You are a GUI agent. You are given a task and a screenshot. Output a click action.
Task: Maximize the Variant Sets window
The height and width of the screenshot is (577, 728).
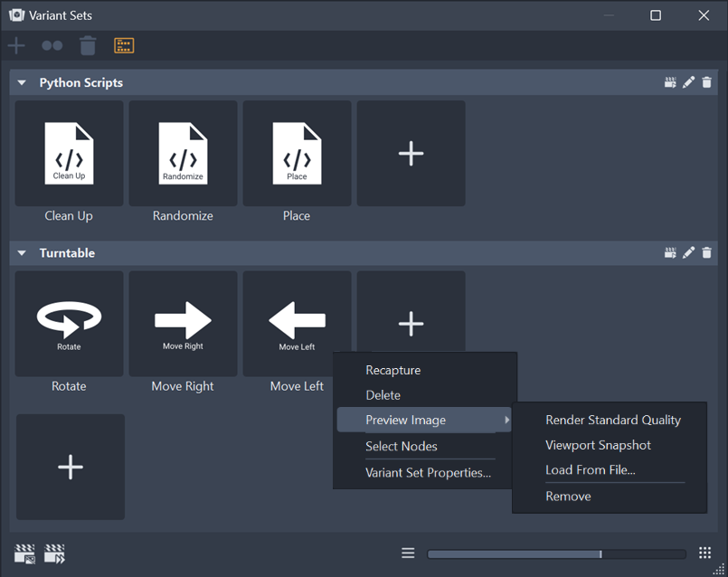coord(656,15)
